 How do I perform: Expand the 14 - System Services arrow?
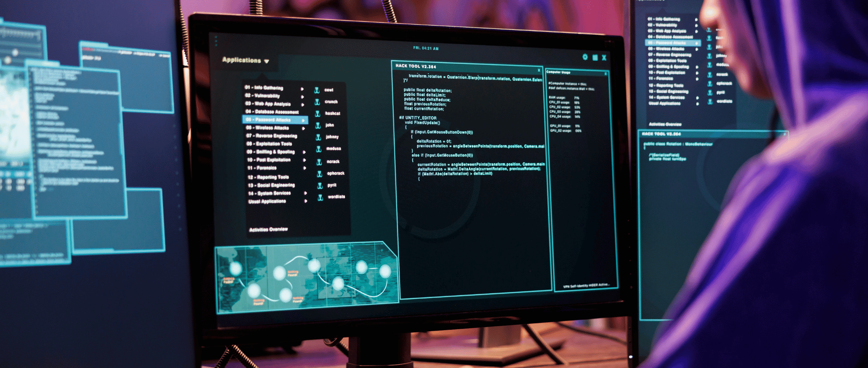(306, 193)
